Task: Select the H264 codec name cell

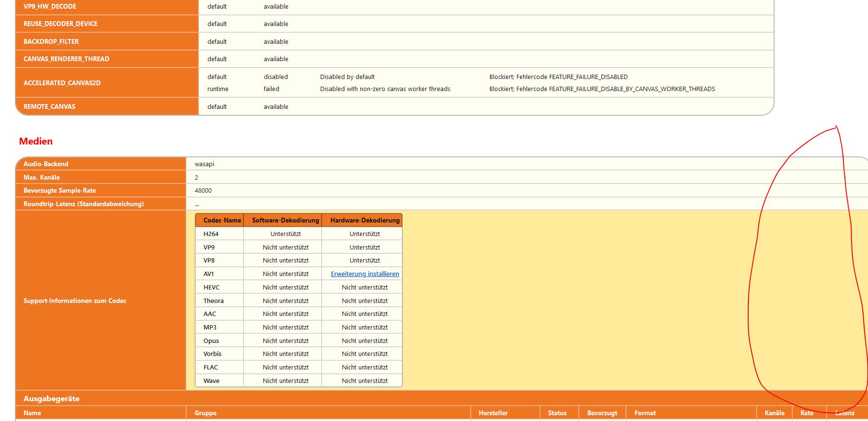Action: pyautogui.click(x=211, y=234)
